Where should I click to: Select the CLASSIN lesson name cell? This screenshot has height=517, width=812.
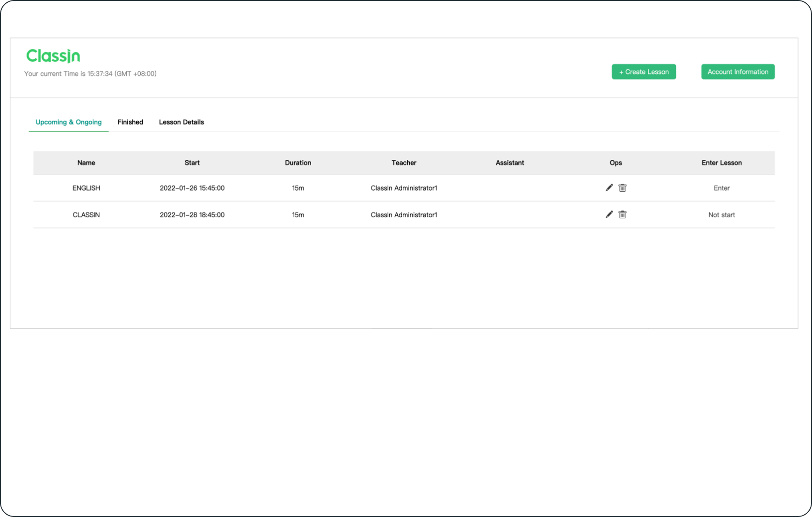click(x=86, y=215)
